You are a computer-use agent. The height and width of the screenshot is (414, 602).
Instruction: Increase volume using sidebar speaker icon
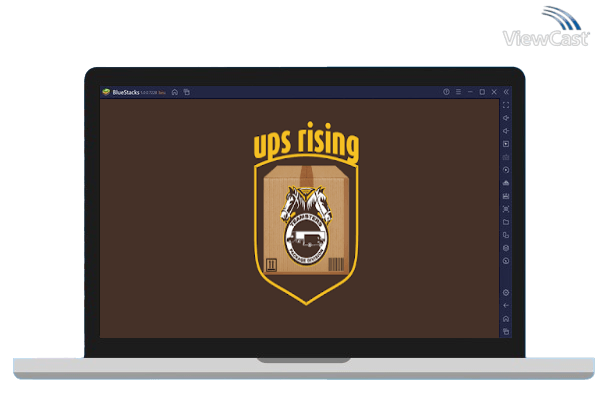point(506,118)
